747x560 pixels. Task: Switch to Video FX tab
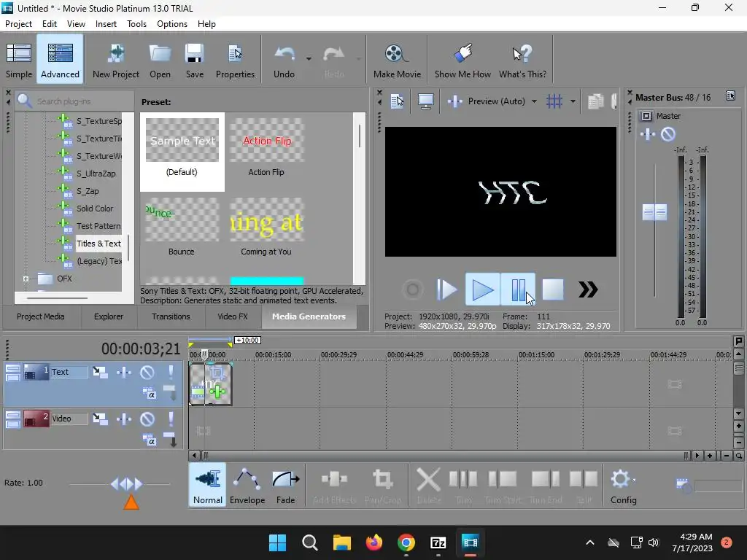tap(233, 316)
